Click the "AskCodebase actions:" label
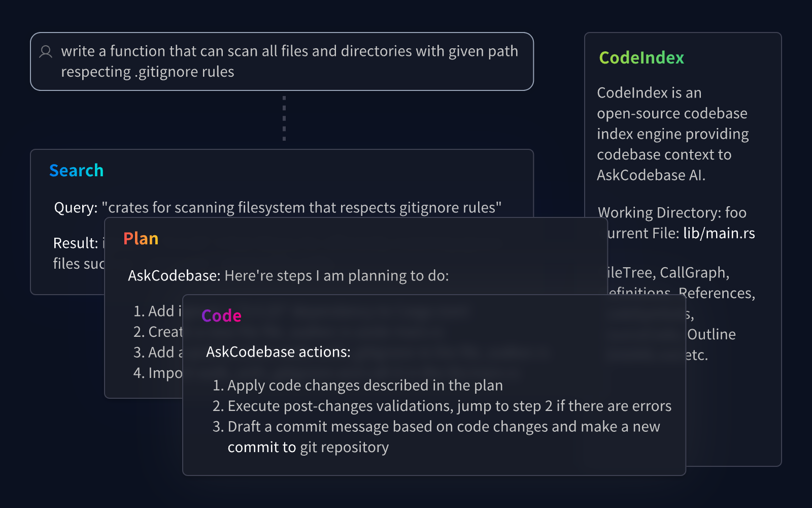The height and width of the screenshot is (508, 812). pos(278,352)
